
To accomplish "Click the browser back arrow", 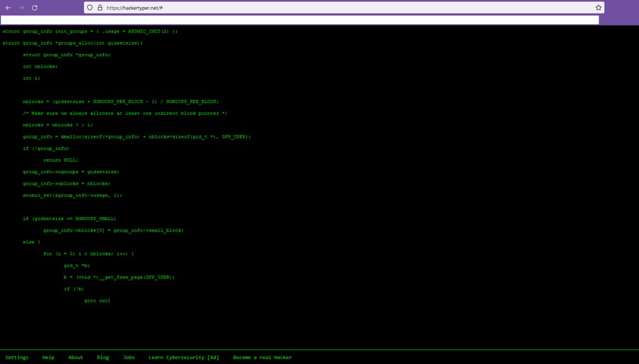I will [8, 7].
